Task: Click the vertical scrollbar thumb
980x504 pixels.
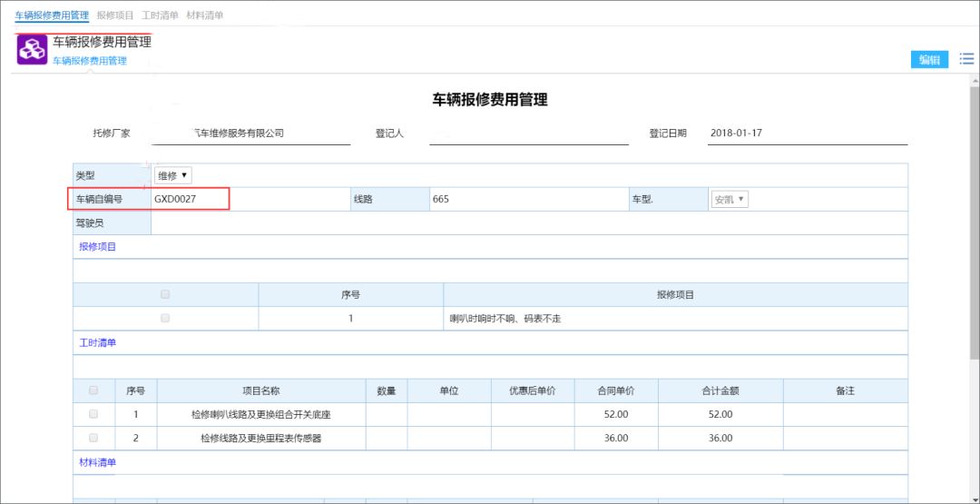Action: tap(975, 222)
